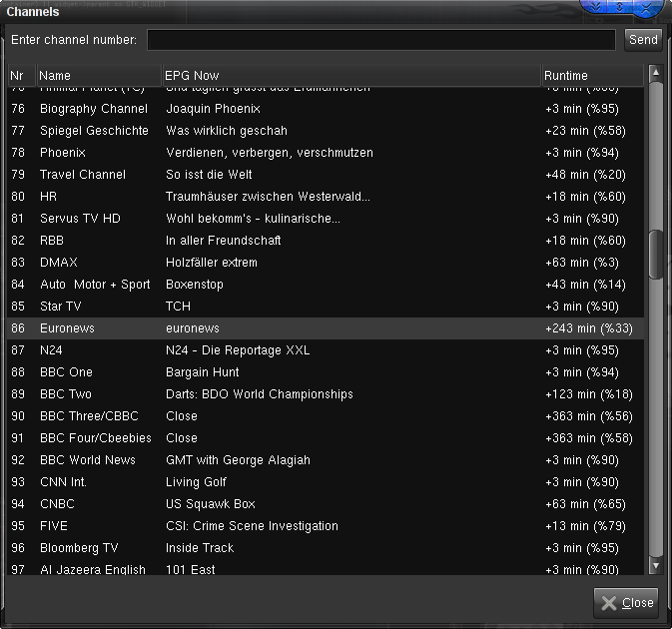Click EPG entry 'Darts: BDO World Championships'

[260, 394]
